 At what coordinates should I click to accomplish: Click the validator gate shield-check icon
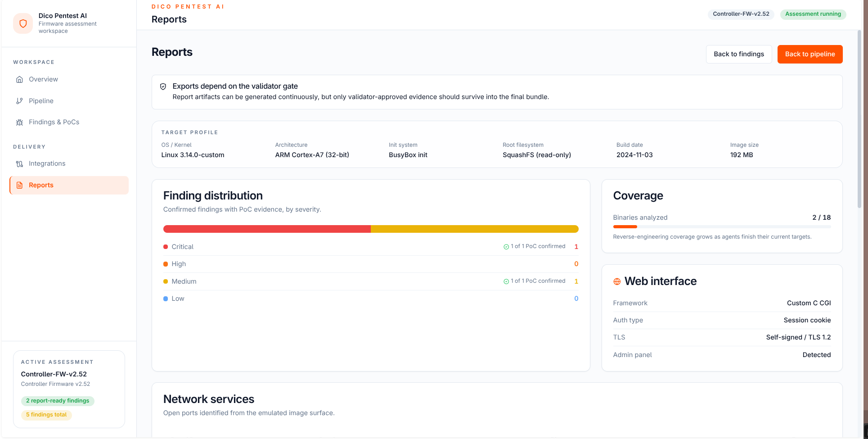pyautogui.click(x=163, y=86)
